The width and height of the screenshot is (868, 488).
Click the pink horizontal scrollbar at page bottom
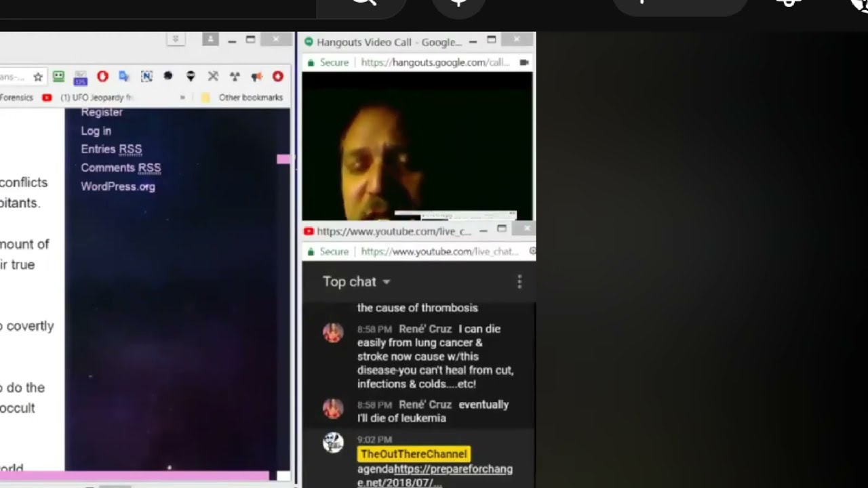coord(134,476)
